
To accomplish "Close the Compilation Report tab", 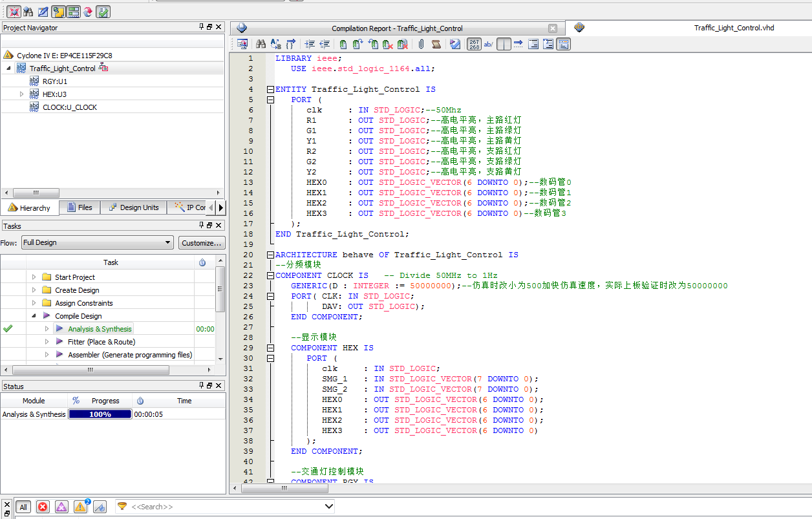I will click(x=553, y=28).
